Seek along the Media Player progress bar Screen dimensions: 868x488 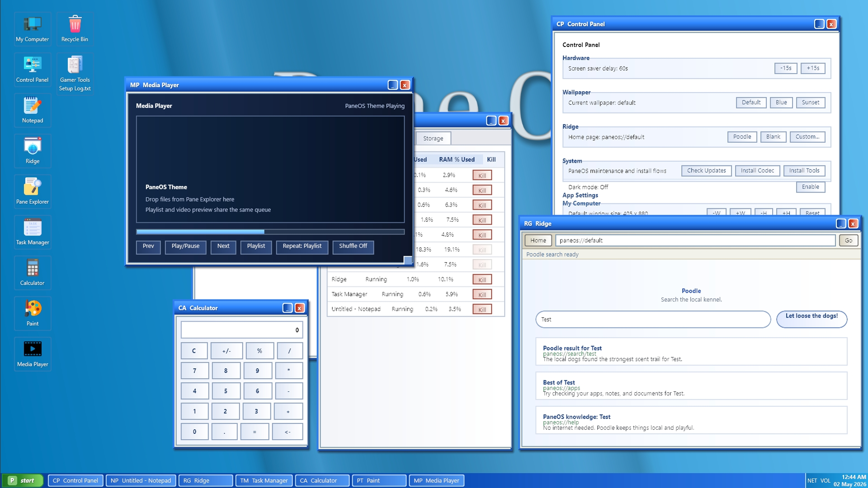[x=270, y=232]
